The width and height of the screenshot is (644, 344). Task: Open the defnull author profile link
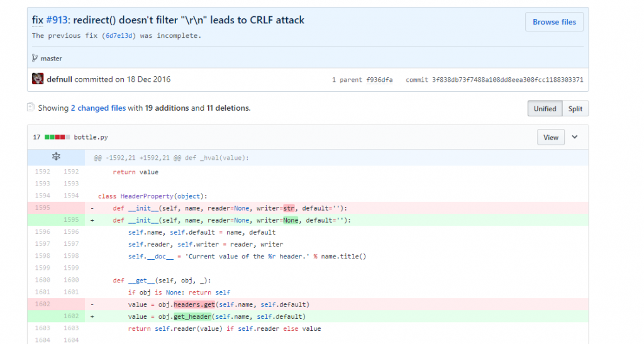coord(60,80)
